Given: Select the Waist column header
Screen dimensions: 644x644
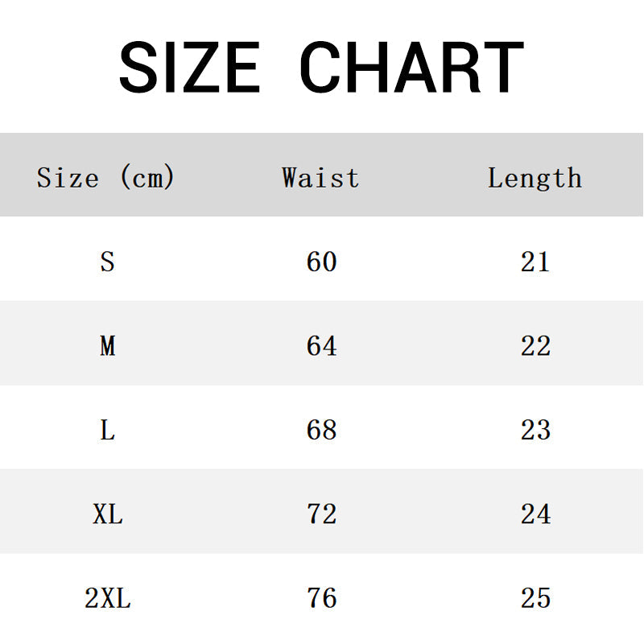Looking at the screenshot, I should (320, 177).
